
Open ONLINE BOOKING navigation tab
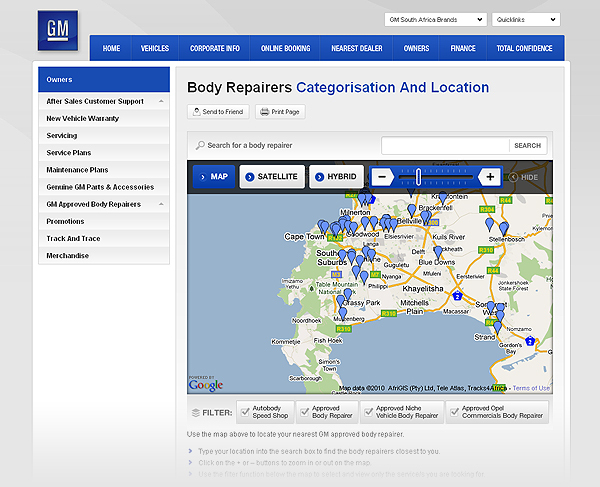285,48
